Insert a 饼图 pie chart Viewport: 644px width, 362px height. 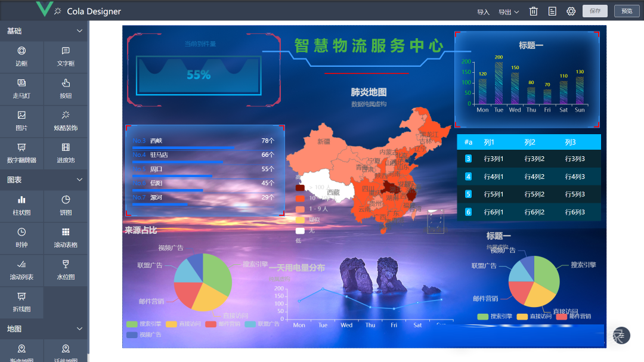[x=66, y=206]
